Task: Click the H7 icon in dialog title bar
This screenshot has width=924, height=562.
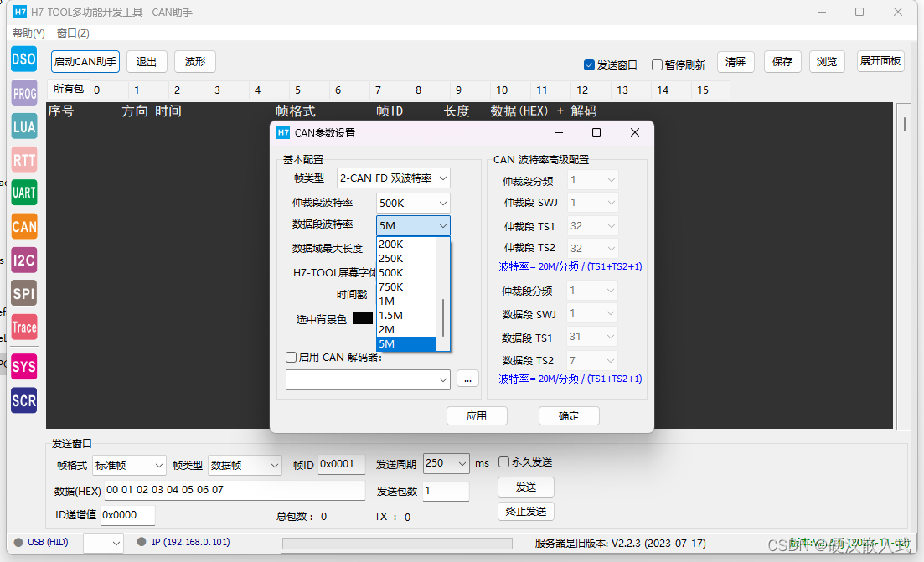Action: pyautogui.click(x=283, y=132)
